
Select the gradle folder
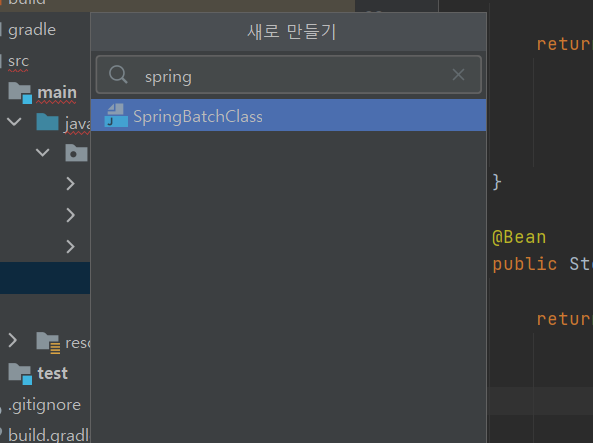point(32,30)
